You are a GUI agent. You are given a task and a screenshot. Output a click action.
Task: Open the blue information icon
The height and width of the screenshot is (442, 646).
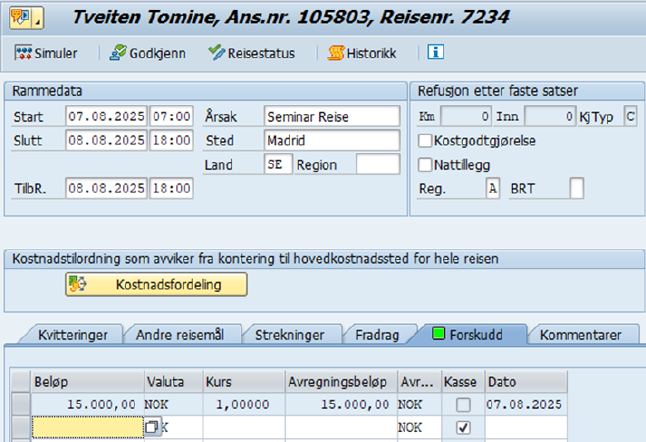click(x=435, y=52)
